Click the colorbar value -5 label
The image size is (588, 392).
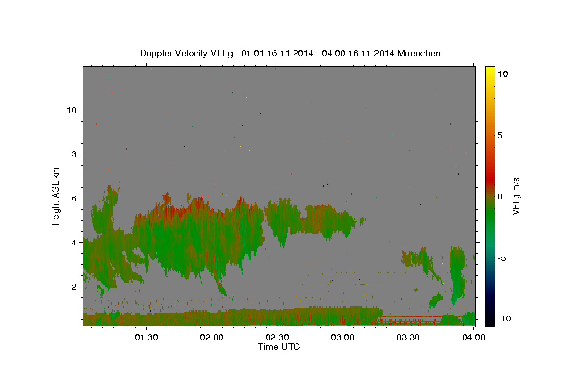(502, 258)
